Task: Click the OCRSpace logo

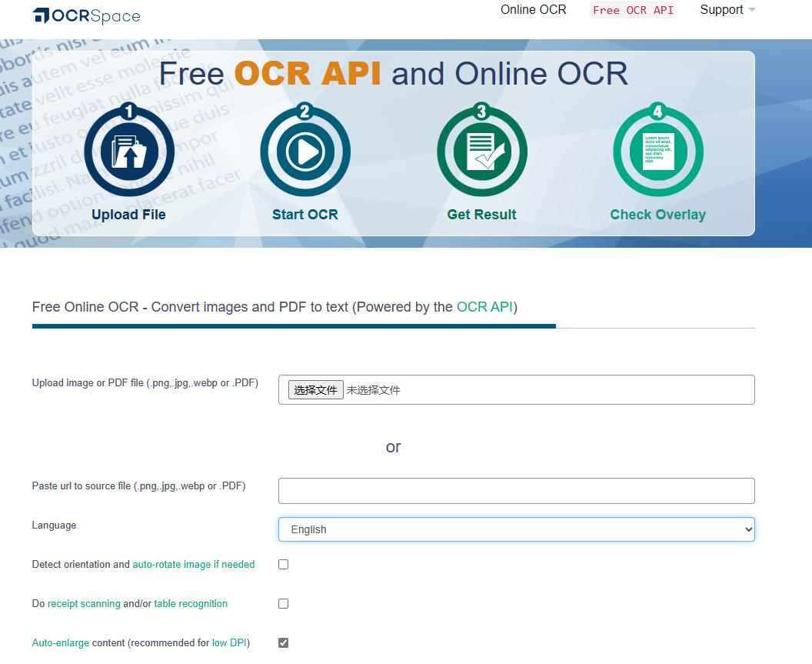Action: click(86, 16)
